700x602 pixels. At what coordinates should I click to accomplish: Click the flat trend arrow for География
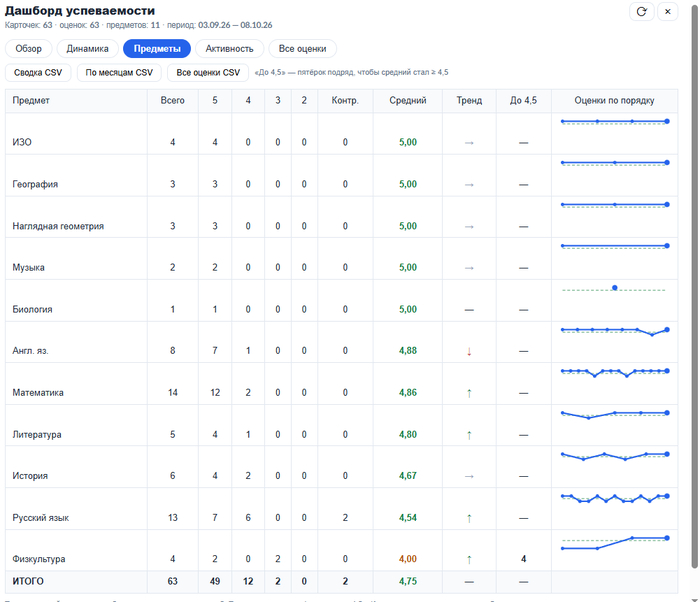(x=469, y=184)
